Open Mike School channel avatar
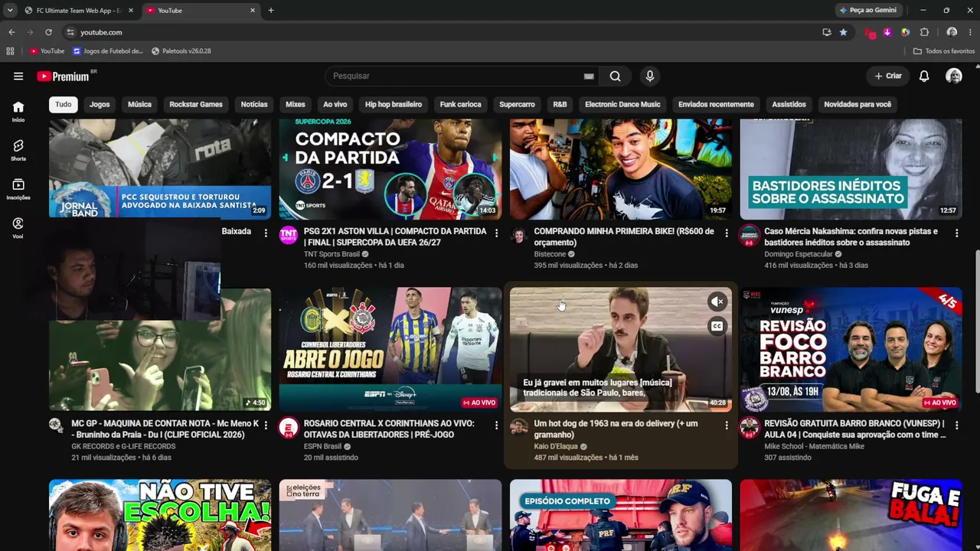 (x=749, y=427)
